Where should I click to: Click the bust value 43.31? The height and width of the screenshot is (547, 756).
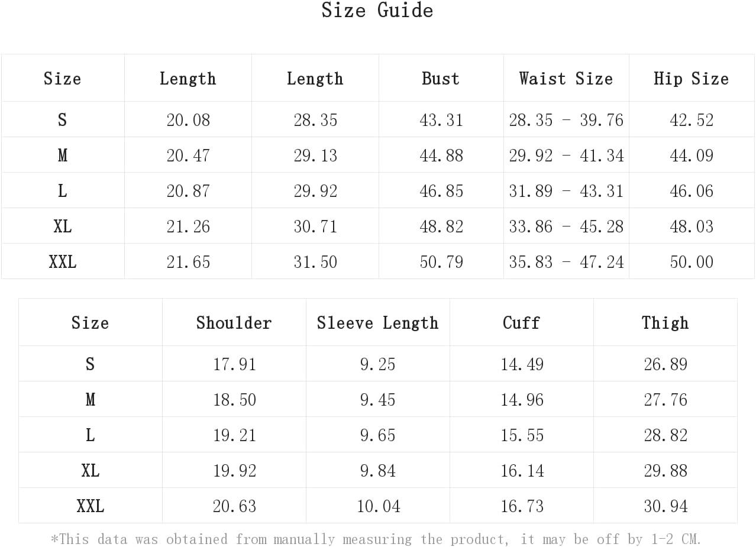click(441, 120)
